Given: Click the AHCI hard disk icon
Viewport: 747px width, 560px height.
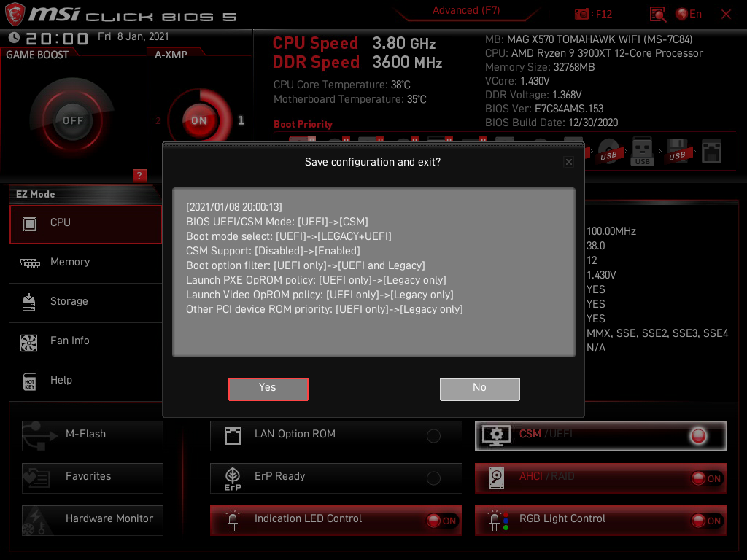Looking at the screenshot, I should tap(496, 478).
